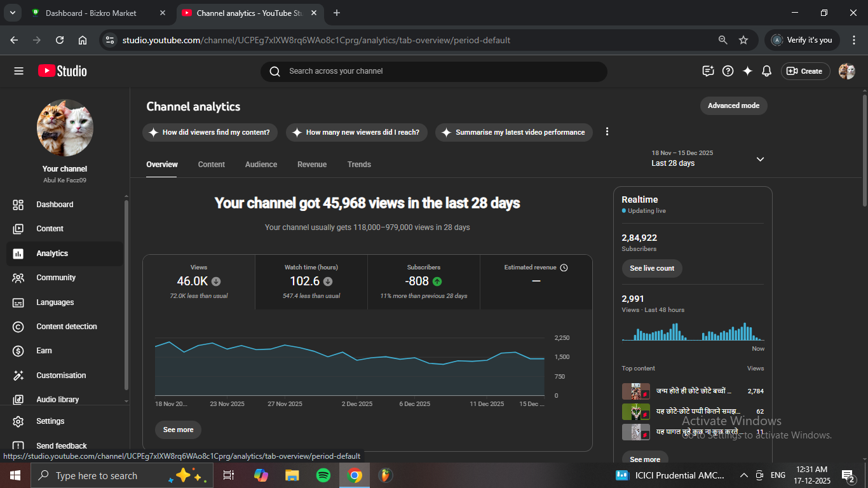
Task: Click the notifications bell icon
Action: coord(766,71)
